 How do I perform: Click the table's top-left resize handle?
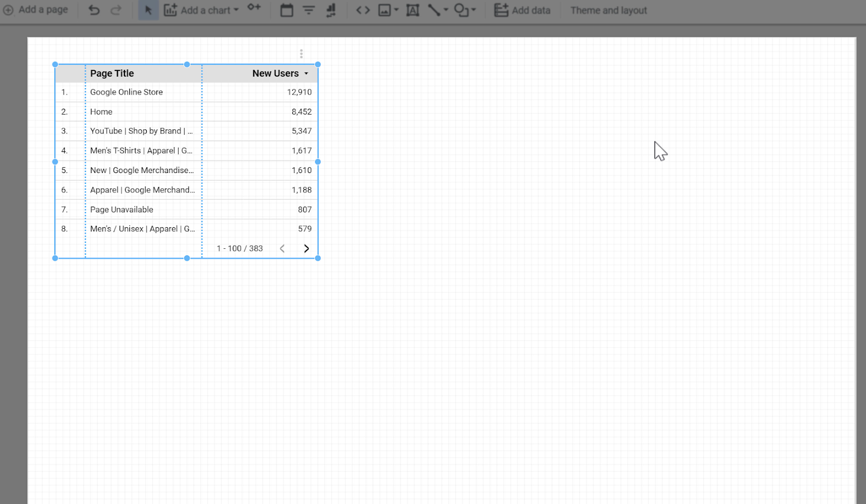(55, 64)
